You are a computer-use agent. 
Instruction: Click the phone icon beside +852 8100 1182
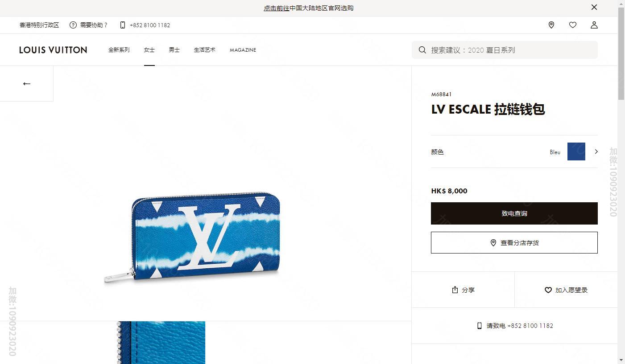pyautogui.click(x=123, y=25)
